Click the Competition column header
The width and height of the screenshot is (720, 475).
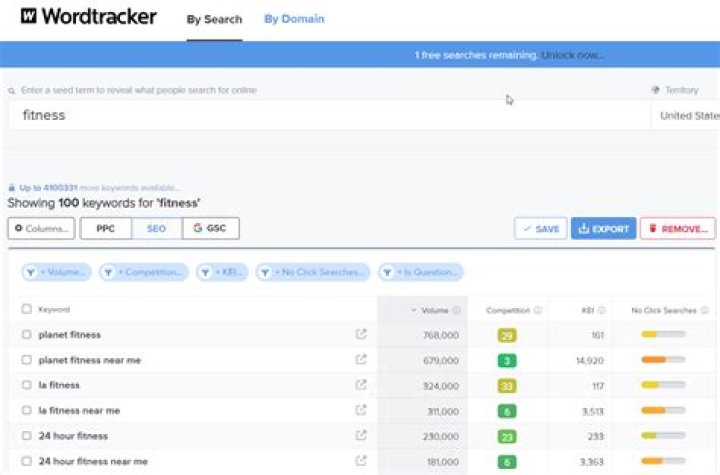tap(508, 311)
